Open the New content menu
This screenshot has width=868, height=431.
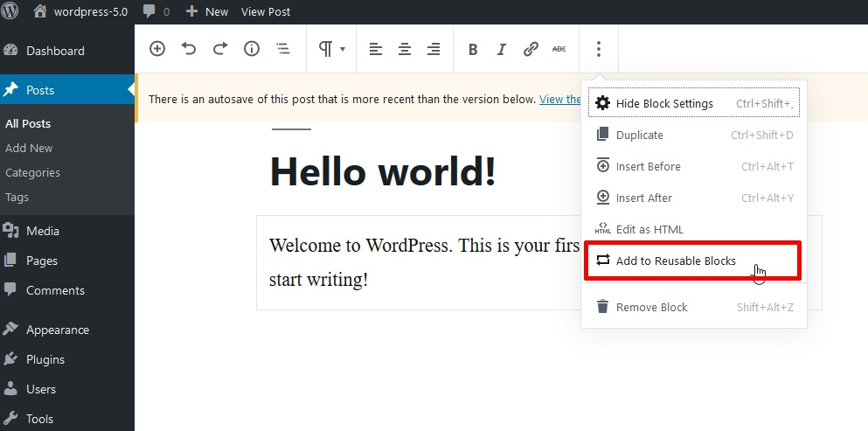[x=206, y=11]
